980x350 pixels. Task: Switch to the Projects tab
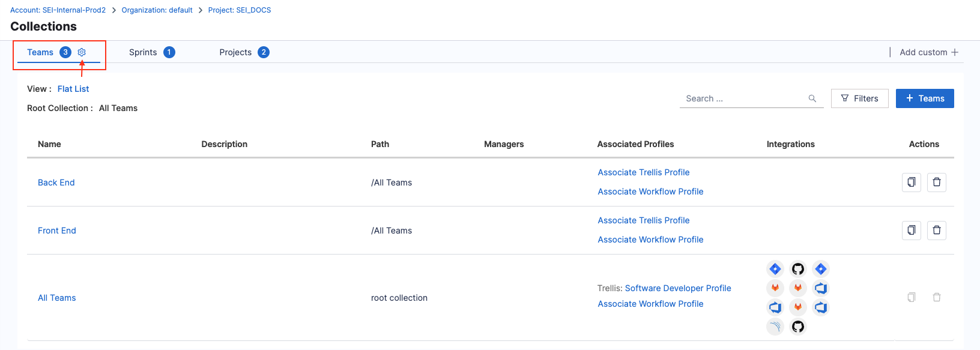235,52
